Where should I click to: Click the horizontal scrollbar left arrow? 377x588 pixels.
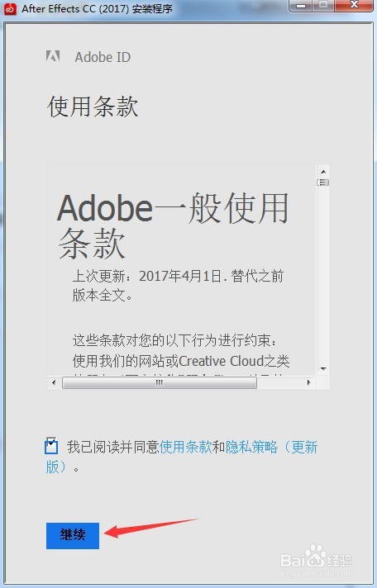click(x=54, y=383)
